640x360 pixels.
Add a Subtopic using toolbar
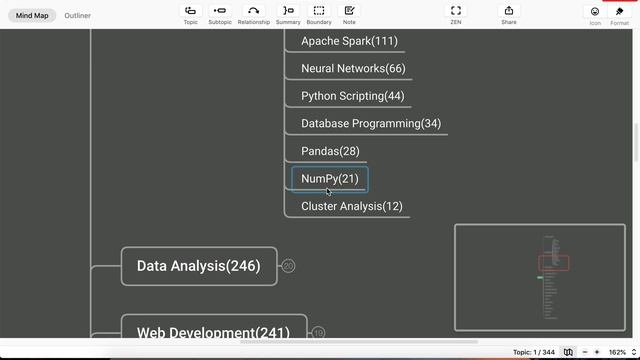(x=220, y=15)
